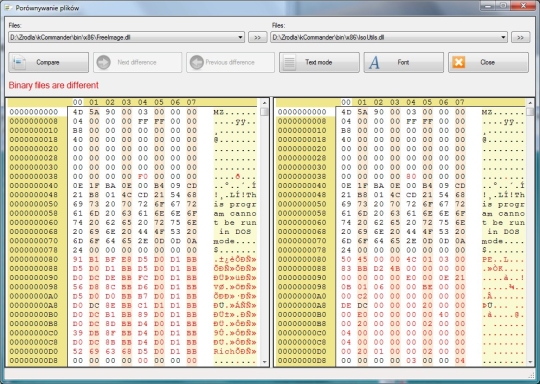Click the left pane scrollbar up arrow

pos(264,103)
